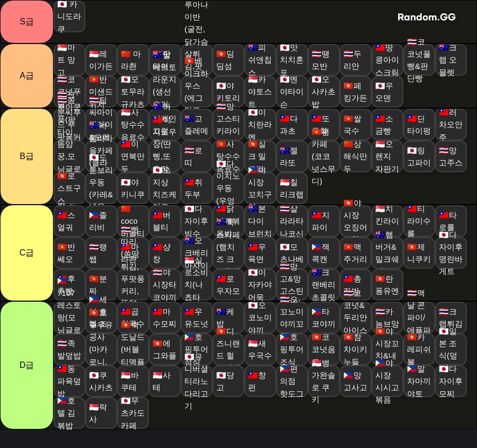Screen dimensions: 477x448
Task: Click the Japan flag on 카니도라쿠 tile
Action: [62, 4]
